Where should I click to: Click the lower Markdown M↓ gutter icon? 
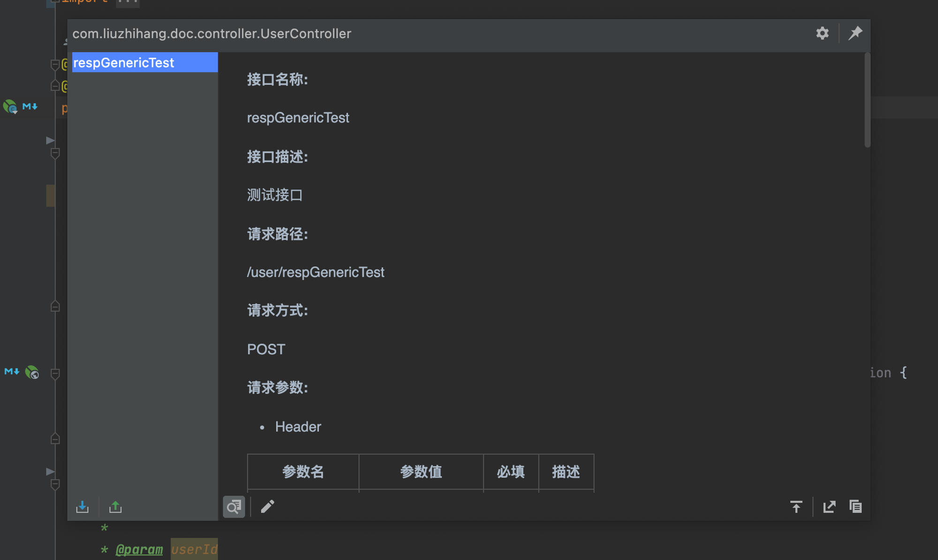pyautogui.click(x=12, y=372)
